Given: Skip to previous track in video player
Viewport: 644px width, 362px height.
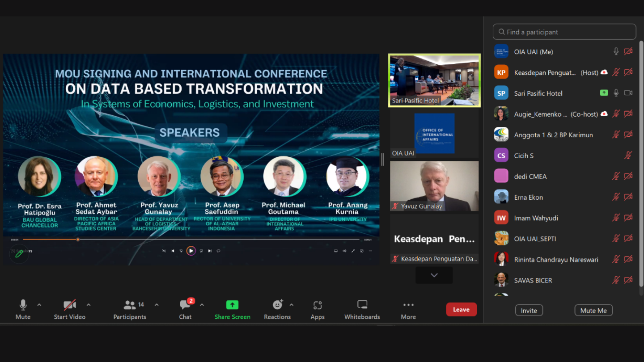Looking at the screenshot, I should 173,251.
